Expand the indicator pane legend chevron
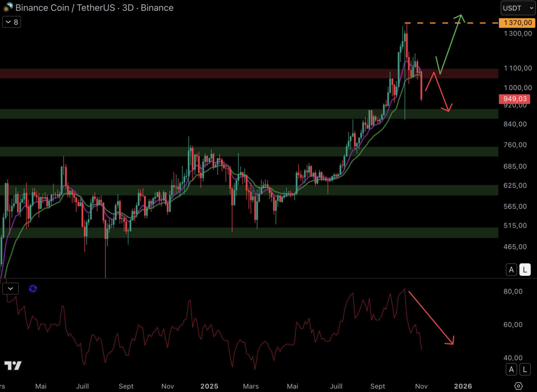The height and width of the screenshot is (392, 537). pyautogui.click(x=11, y=289)
